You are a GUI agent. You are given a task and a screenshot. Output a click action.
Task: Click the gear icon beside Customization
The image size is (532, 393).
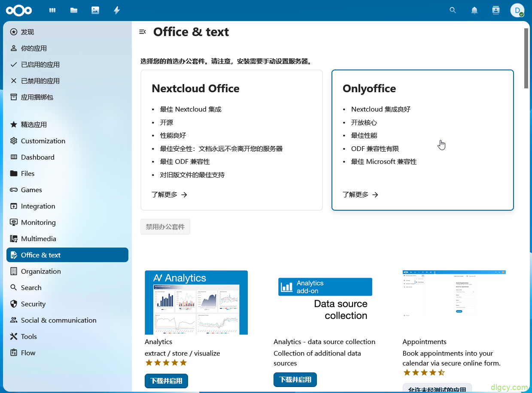(14, 141)
